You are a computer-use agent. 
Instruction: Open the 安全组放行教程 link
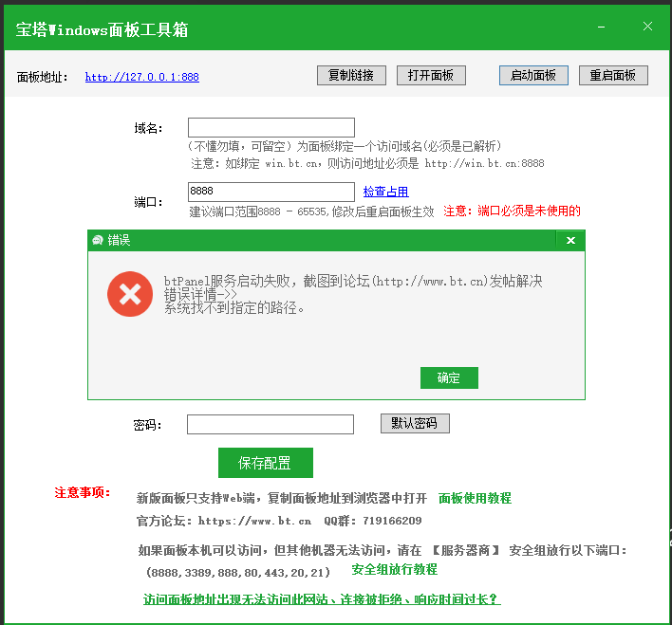click(394, 569)
